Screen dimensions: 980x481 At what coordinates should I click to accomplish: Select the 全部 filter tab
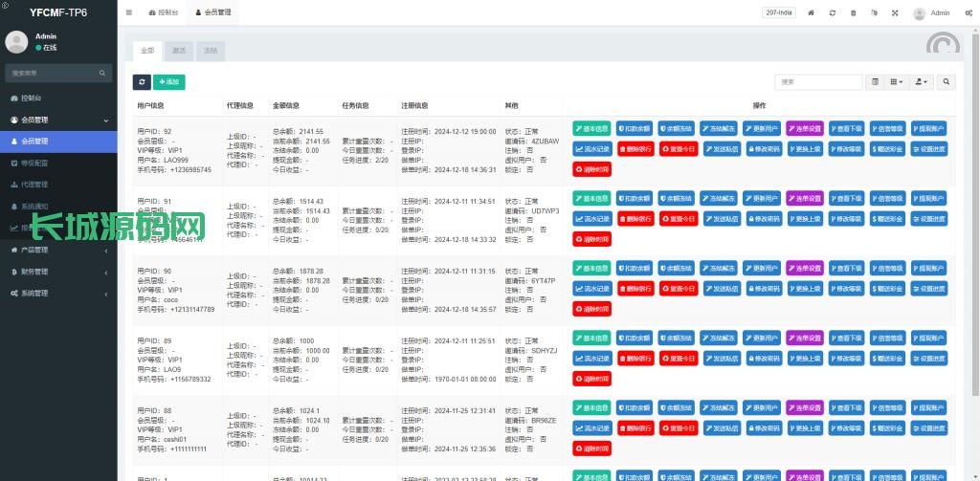pyautogui.click(x=147, y=50)
